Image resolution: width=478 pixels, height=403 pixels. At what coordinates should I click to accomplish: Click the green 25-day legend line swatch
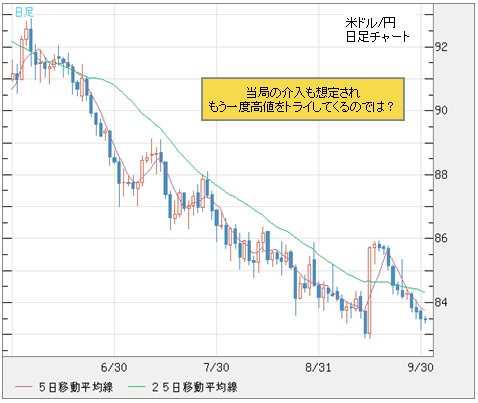tap(137, 387)
